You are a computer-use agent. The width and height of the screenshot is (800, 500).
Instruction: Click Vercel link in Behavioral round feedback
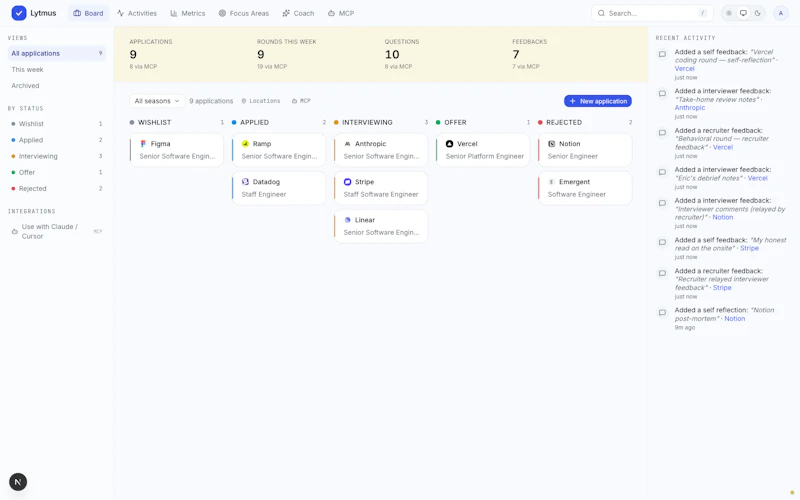click(x=722, y=147)
